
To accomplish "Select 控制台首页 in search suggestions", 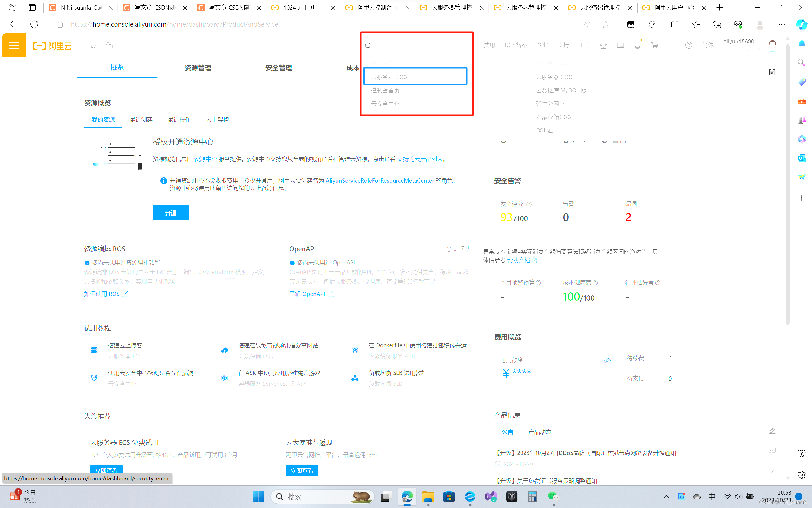I will coord(385,90).
